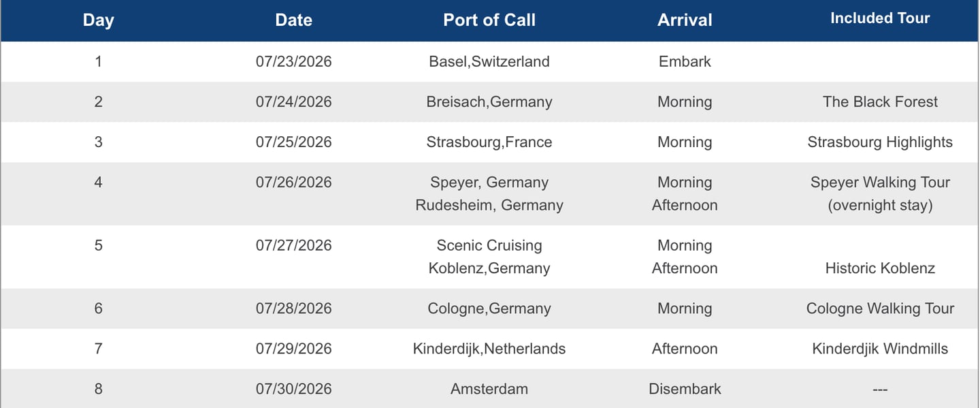Click the Arrival column header
Image resolution: width=980 pixels, height=408 pixels.
685,20
